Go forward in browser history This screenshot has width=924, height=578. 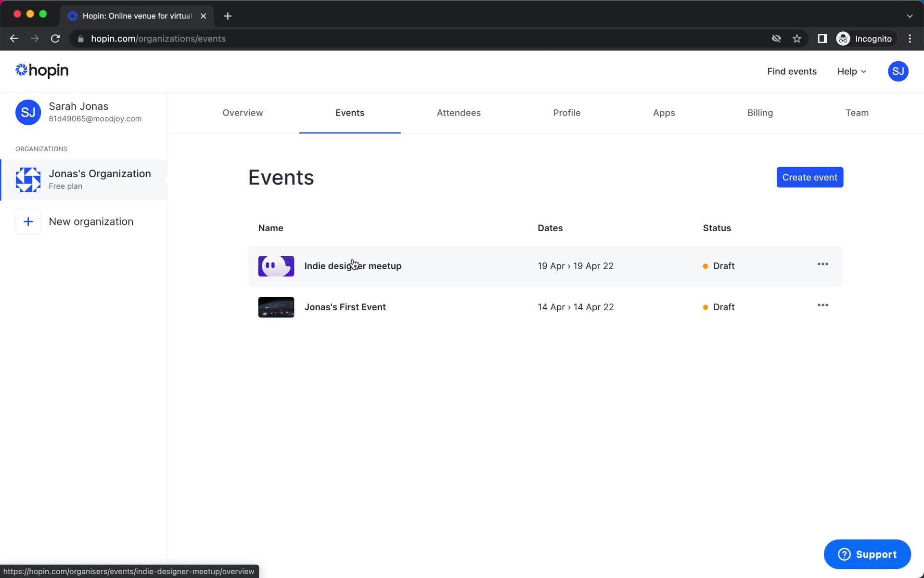[35, 39]
